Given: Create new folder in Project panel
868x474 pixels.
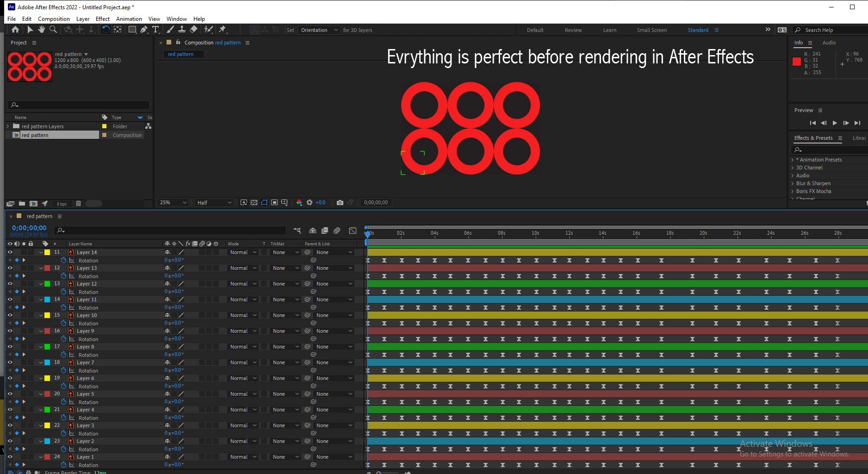Looking at the screenshot, I should (22, 204).
